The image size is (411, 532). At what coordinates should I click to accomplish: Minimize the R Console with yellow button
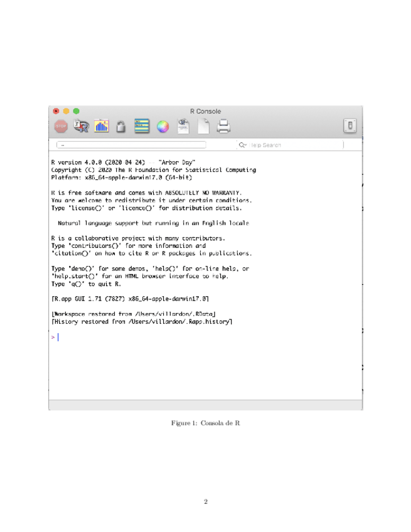point(66,111)
